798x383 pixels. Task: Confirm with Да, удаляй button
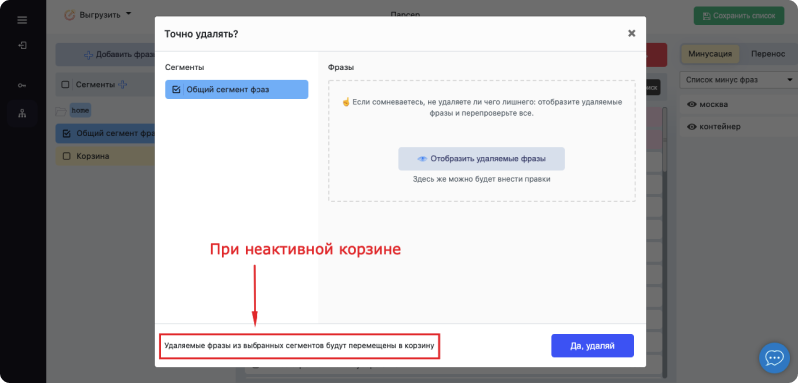pyautogui.click(x=592, y=346)
